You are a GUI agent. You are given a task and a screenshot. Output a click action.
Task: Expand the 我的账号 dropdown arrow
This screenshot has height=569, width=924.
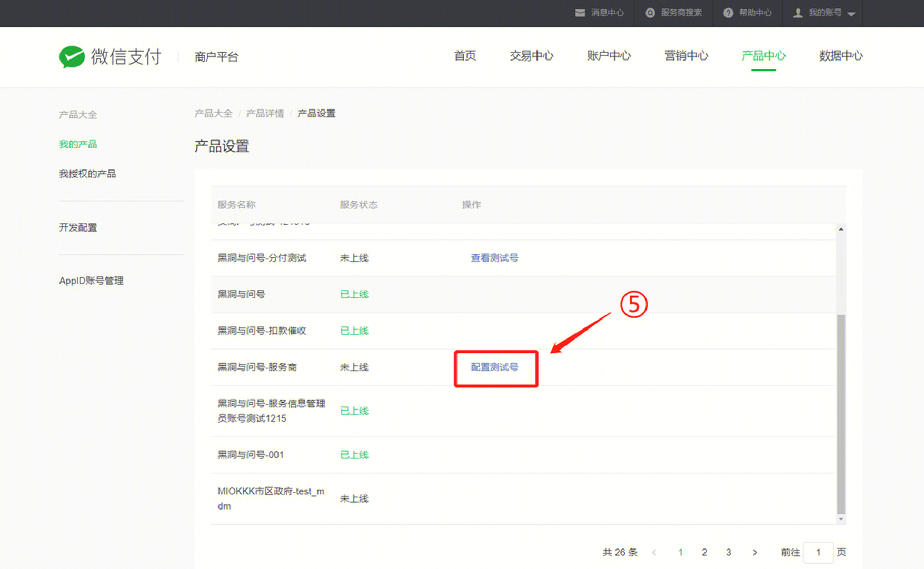coord(851,14)
